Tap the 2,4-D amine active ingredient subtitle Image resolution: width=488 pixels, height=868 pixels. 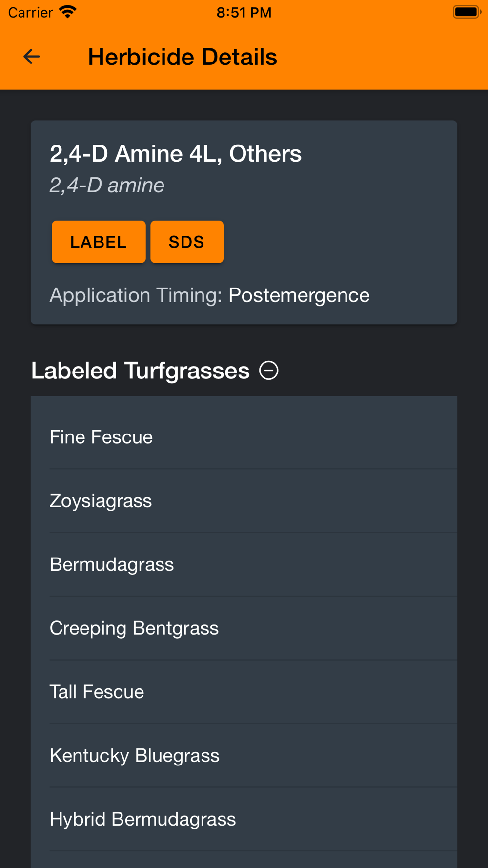[x=107, y=186]
